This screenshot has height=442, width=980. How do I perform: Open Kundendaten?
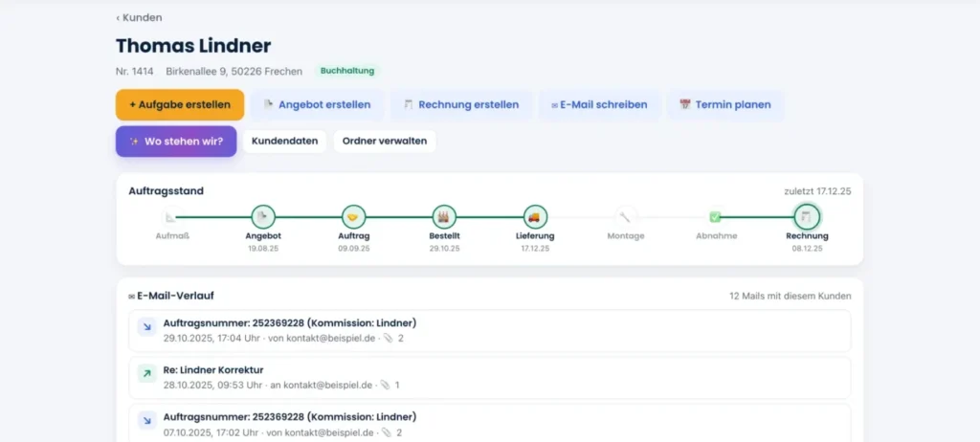284,142
